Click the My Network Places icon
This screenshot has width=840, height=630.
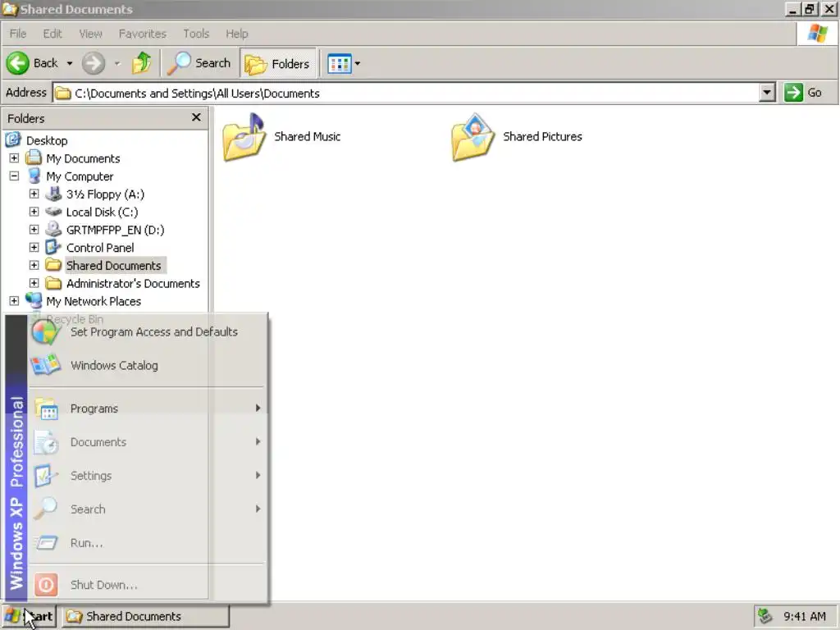click(x=34, y=300)
